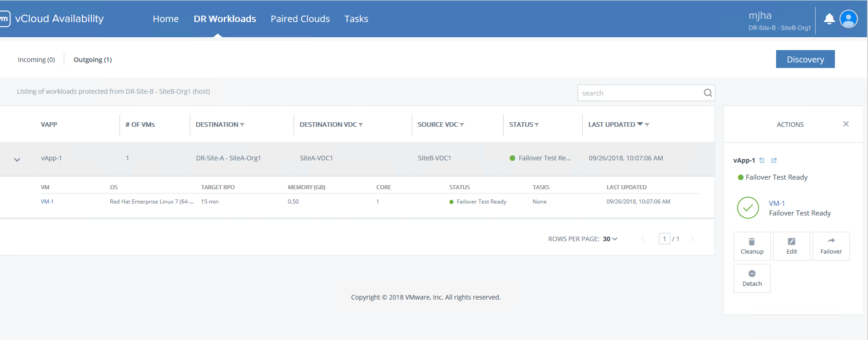Open vApp-1 in new window icon

774,160
